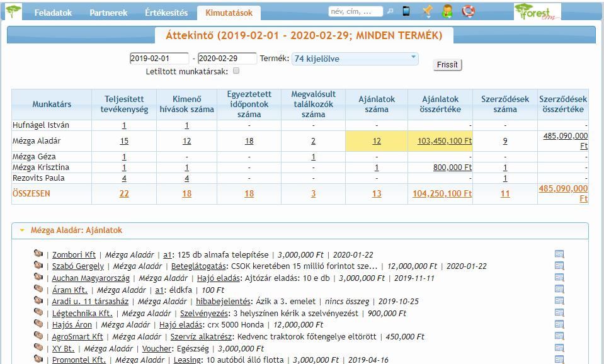Collapse Mézga Aladár: Ajánlatok section
The width and height of the screenshot is (604, 364).
(22, 231)
